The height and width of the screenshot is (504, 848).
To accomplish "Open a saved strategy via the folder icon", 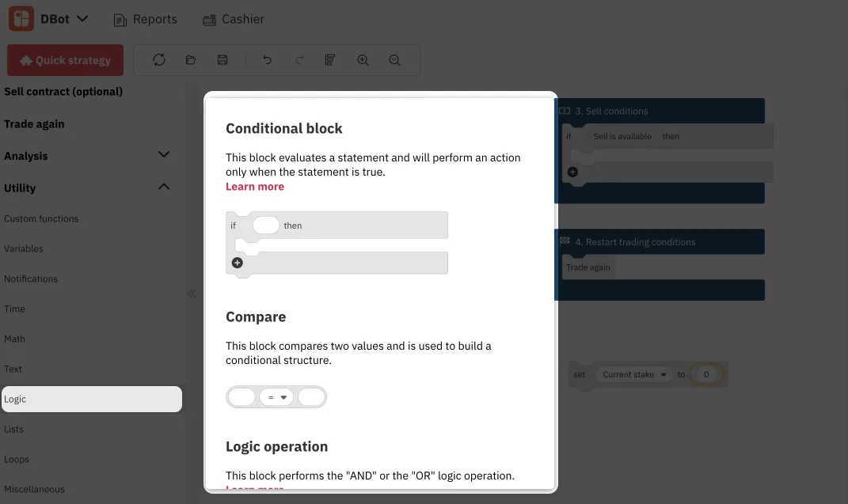I will pos(190,59).
